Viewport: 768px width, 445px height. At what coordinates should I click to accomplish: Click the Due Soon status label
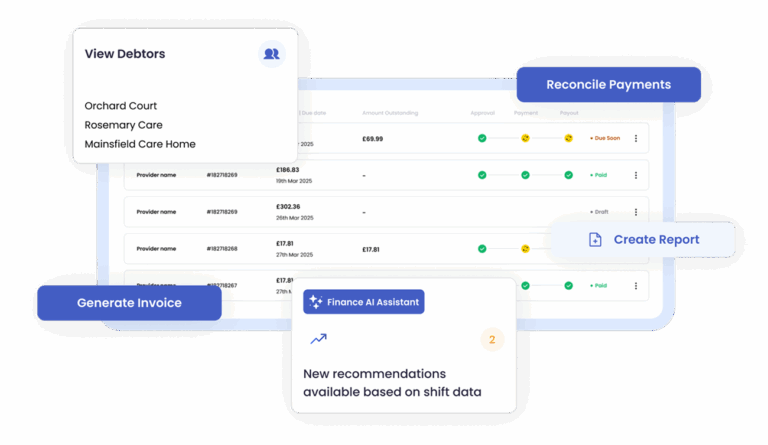point(606,139)
